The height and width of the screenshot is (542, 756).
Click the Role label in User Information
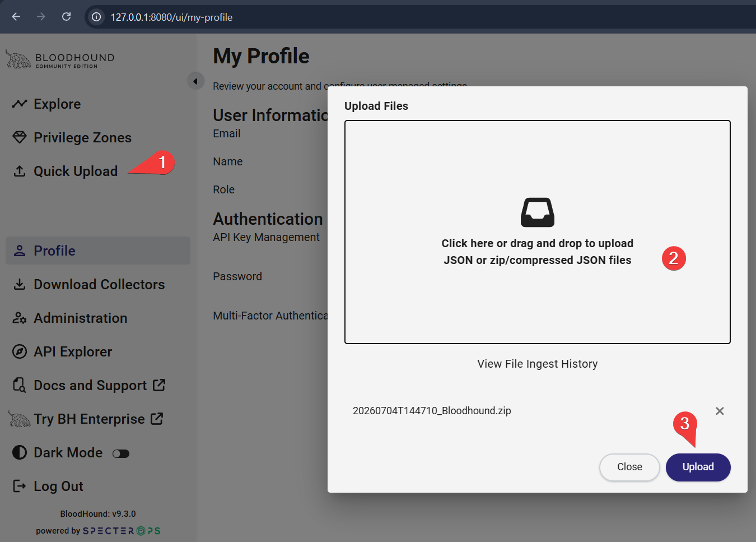224,189
